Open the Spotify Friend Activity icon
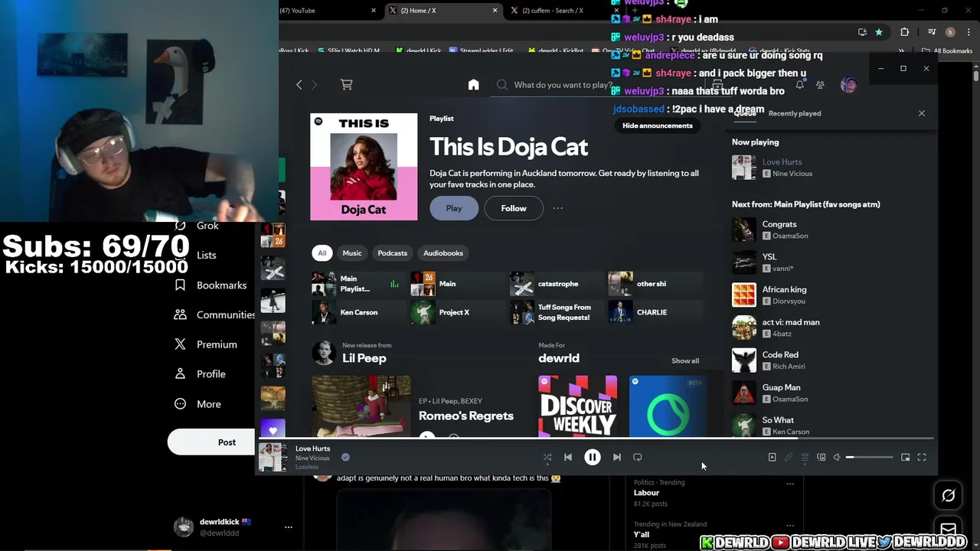Screen dimensions: 980x551 [x=820, y=85]
